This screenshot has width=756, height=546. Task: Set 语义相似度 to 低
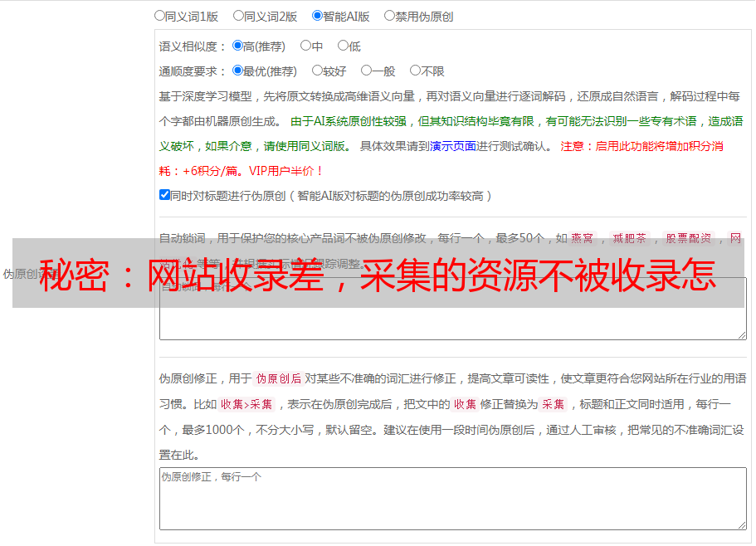[343, 46]
